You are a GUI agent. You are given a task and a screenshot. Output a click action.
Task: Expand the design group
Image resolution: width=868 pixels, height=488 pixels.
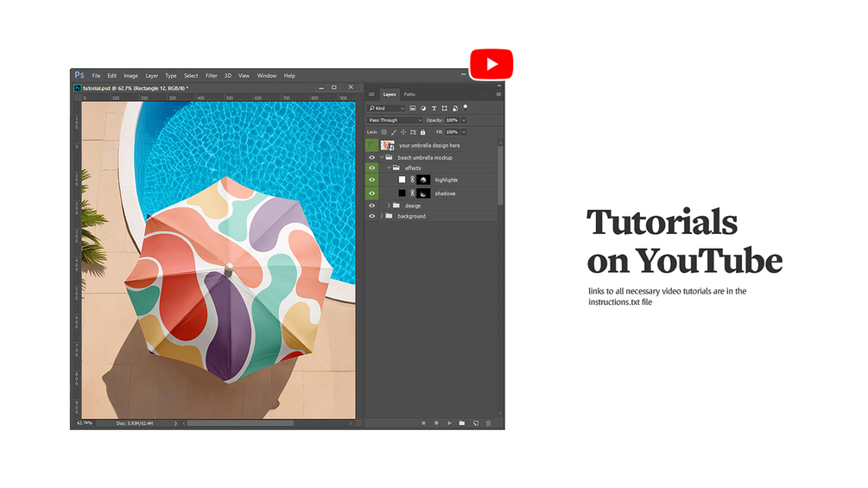point(389,206)
